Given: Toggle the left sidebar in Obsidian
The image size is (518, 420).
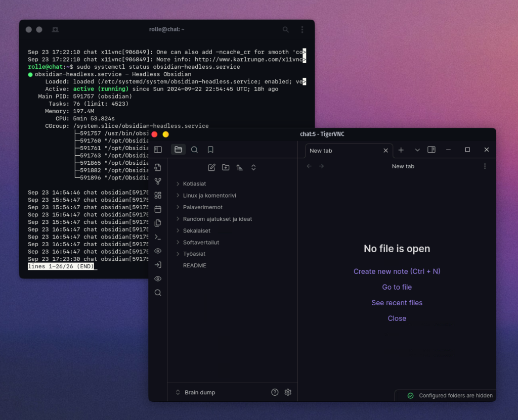Looking at the screenshot, I should [158, 150].
